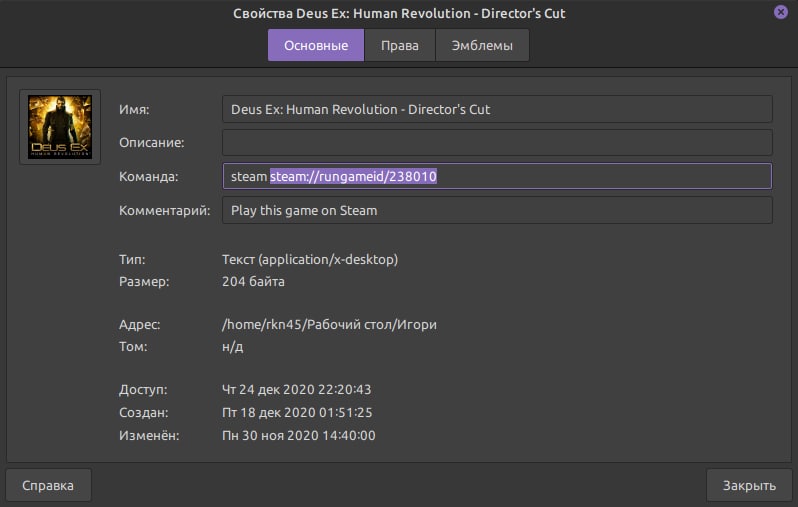The width and height of the screenshot is (798, 507).
Task: Click the size value 204 байта
Action: click(x=253, y=281)
